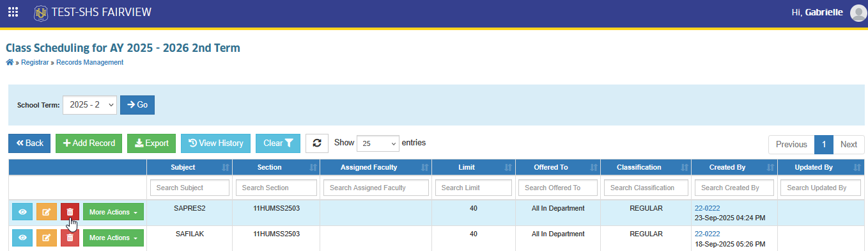Open the Records Management breadcrumb link

89,62
